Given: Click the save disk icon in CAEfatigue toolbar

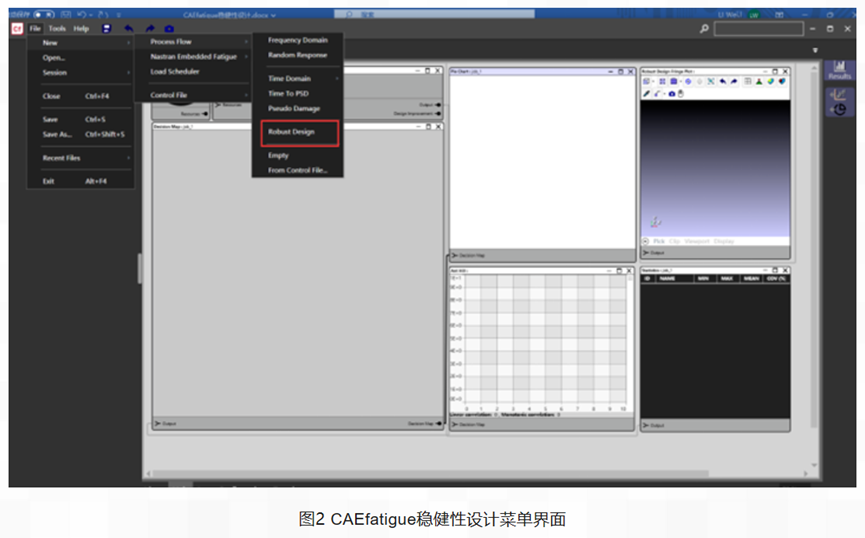Looking at the screenshot, I should click(x=106, y=28).
